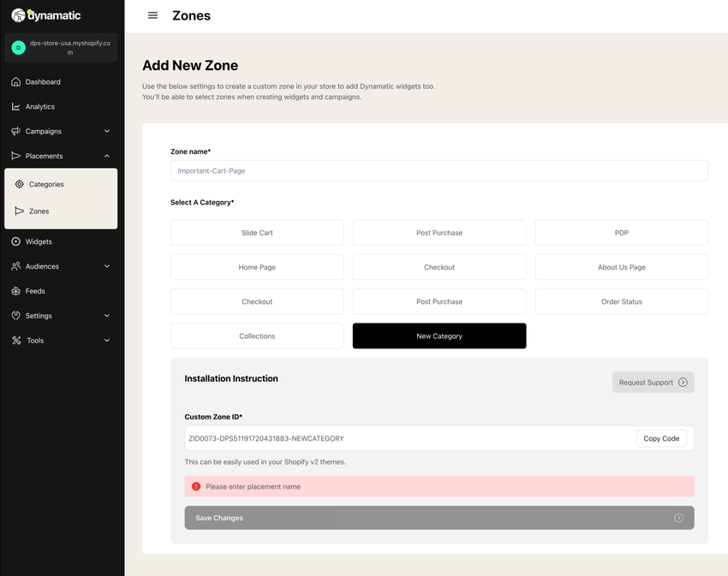
Task: Expand the Audiences submenu chevron
Action: (x=107, y=266)
